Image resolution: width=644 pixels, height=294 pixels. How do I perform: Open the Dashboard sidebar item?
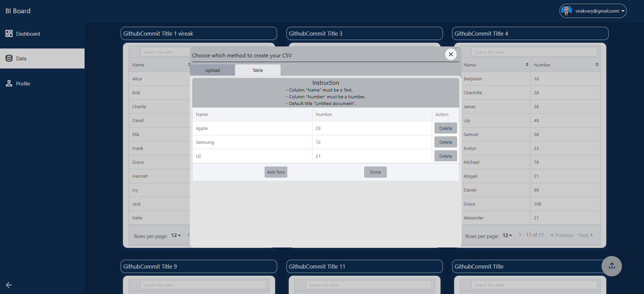pyautogui.click(x=42, y=34)
